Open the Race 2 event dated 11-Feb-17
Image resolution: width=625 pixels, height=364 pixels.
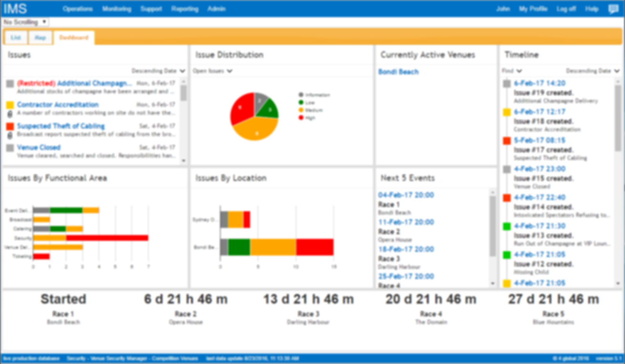[x=406, y=222]
